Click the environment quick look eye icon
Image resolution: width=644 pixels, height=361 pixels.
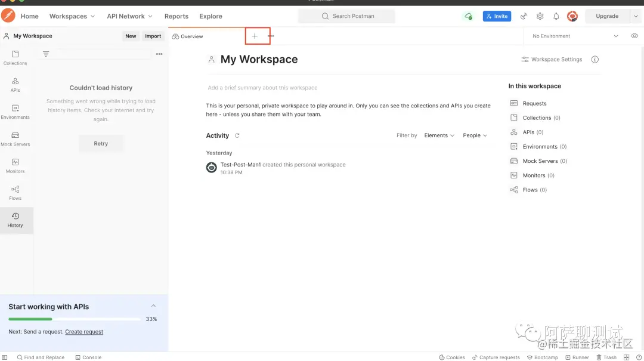coord(634,36)
